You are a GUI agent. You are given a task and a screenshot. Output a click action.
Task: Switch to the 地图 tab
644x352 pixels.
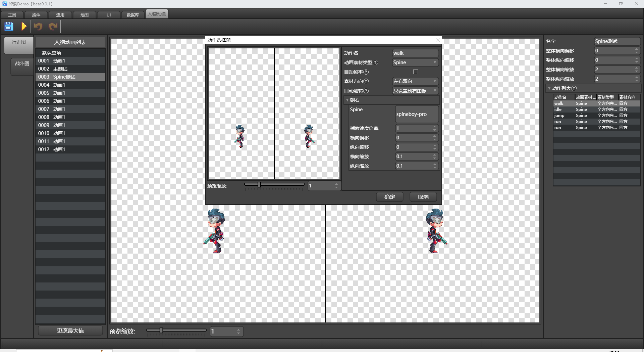pyautogui.click(x=85, y=15)
